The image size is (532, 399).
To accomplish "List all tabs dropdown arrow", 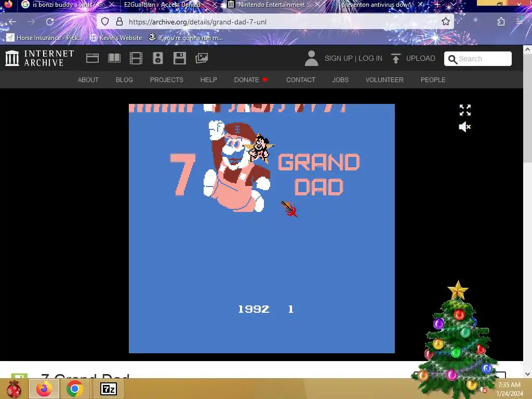I will [x=453, y=4].
